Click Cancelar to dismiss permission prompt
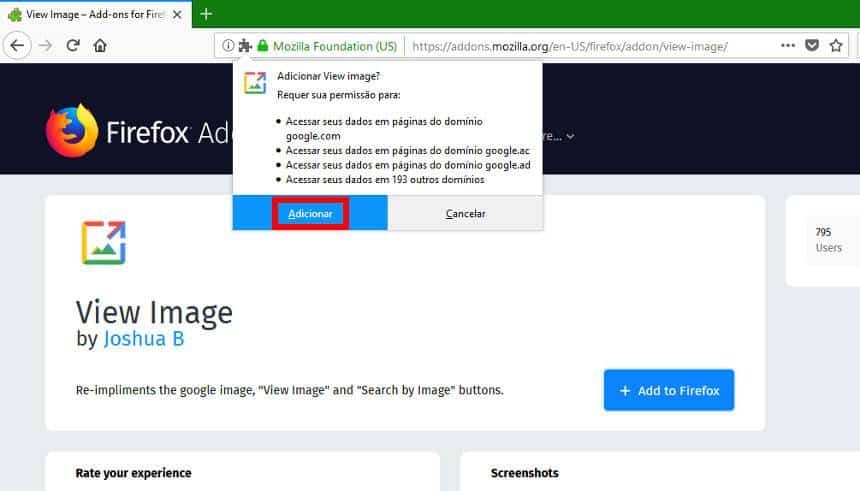The image size is (860, 491). point(465,214)
